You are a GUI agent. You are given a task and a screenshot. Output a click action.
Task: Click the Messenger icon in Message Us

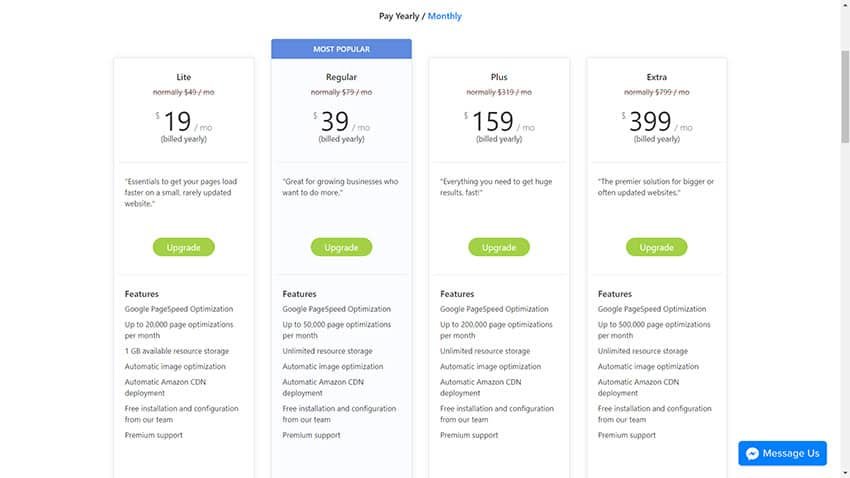pos(752,454)
